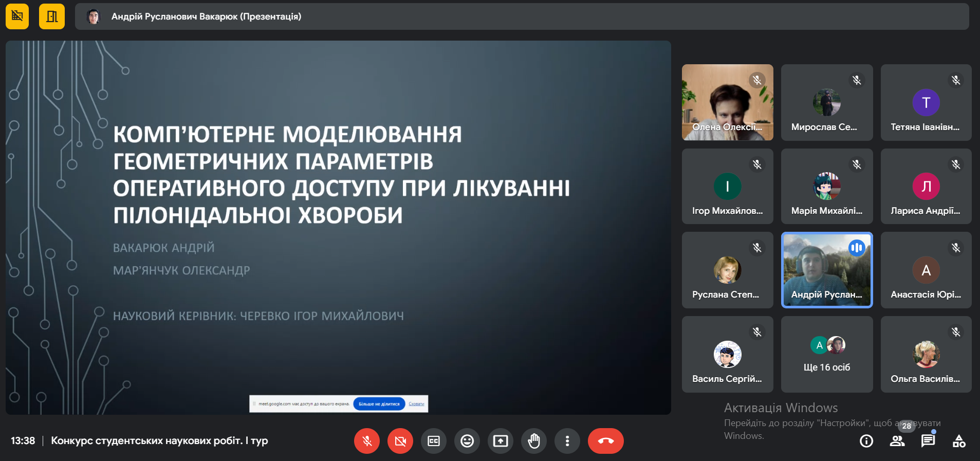
Task: Click muted mic icon on Анастасія tile
Action: [956, 248]
